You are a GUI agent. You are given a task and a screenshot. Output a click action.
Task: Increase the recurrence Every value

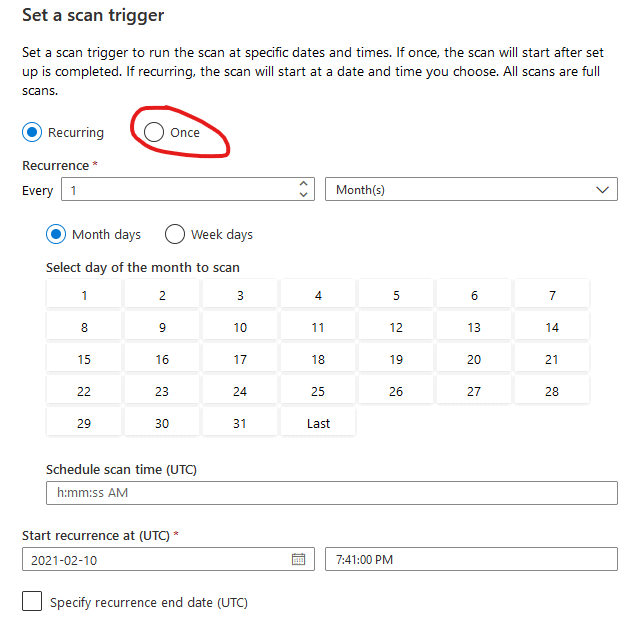pos(304,184)
